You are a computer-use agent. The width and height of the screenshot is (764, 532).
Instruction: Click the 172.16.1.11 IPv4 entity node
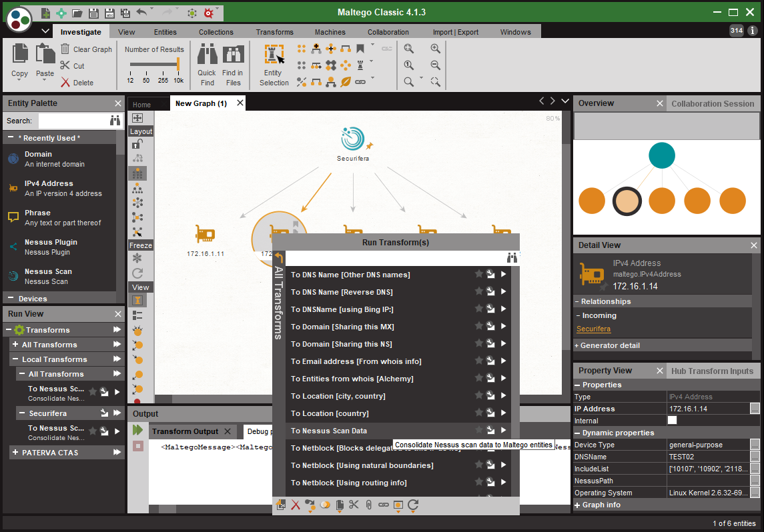[205, 235]
